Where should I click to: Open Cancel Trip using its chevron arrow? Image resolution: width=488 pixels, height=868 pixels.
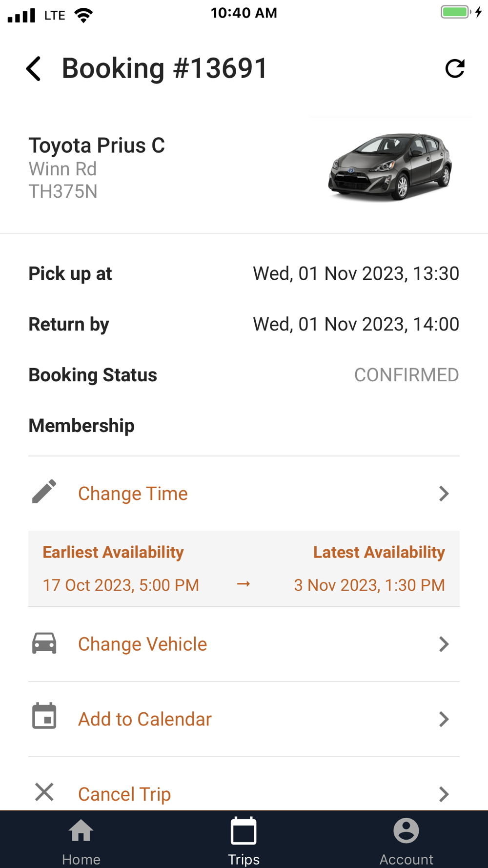444,794
